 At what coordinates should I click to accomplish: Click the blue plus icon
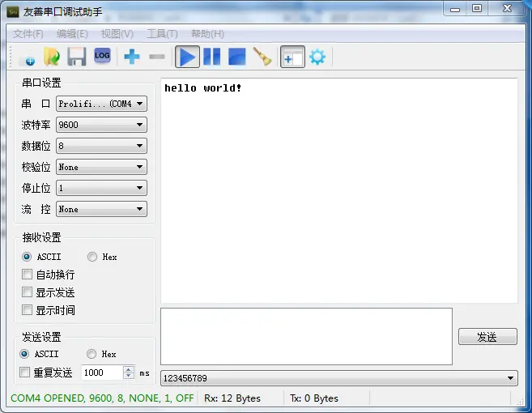click(x=132, y=57)
